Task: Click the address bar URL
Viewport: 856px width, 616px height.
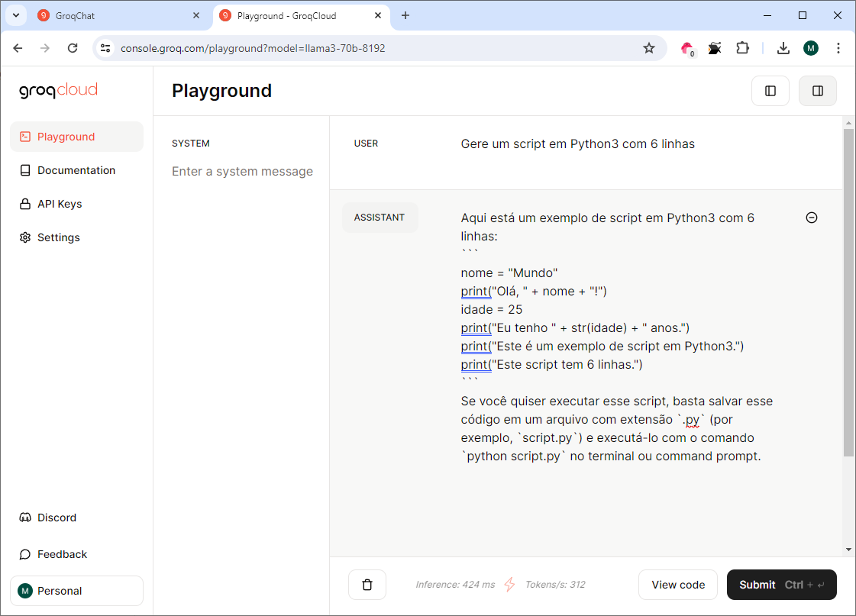Action: [x=253, y=49]
